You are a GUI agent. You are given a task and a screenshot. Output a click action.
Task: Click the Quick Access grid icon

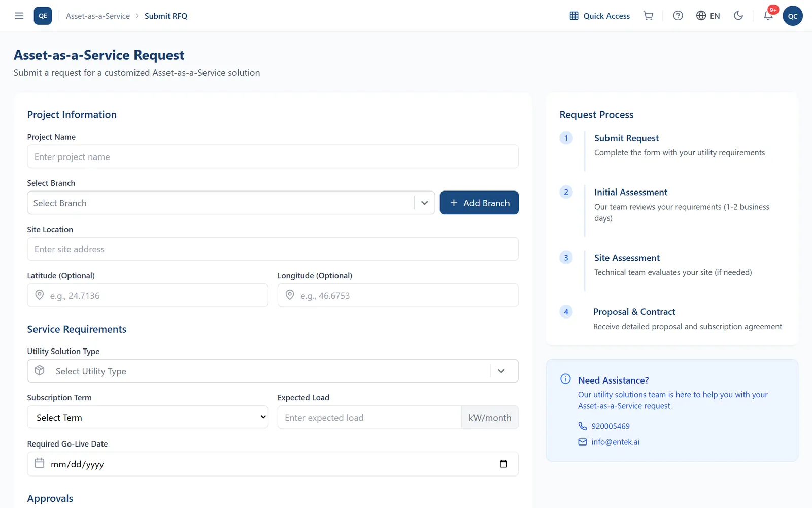574,16
